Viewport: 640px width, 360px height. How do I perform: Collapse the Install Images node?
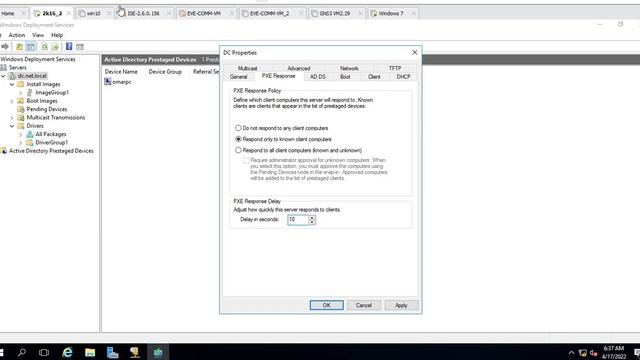[x=12, y=84]
